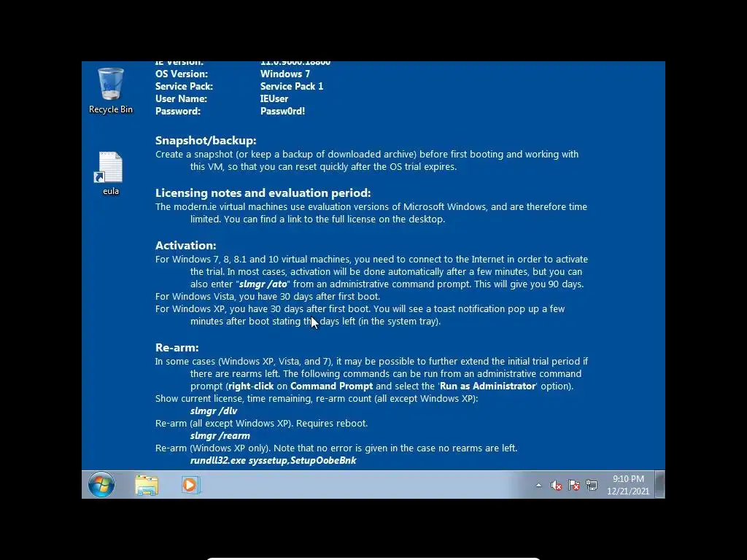This screenshot has height=560, width=747.
Task: Open Windows Media Player from taskbar
Action: [x=190, y=485]
